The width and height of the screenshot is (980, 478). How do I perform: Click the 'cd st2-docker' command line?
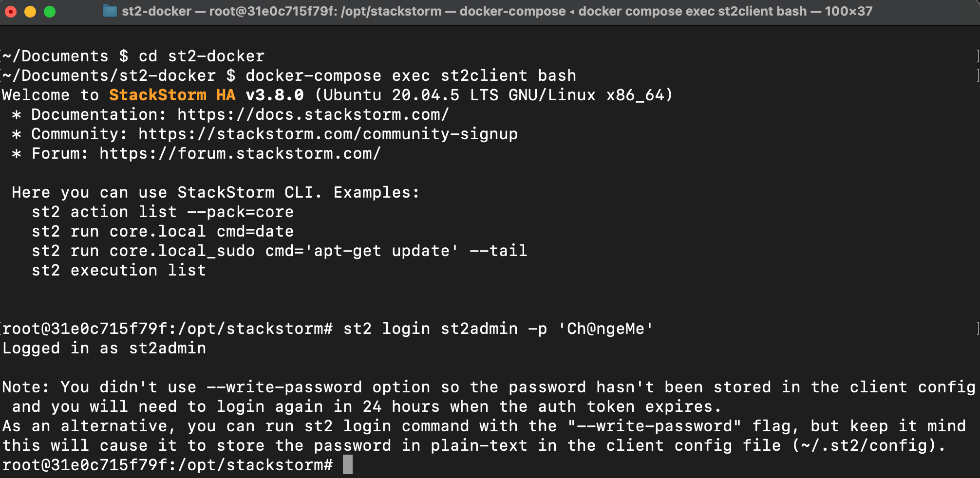point(202,55)
